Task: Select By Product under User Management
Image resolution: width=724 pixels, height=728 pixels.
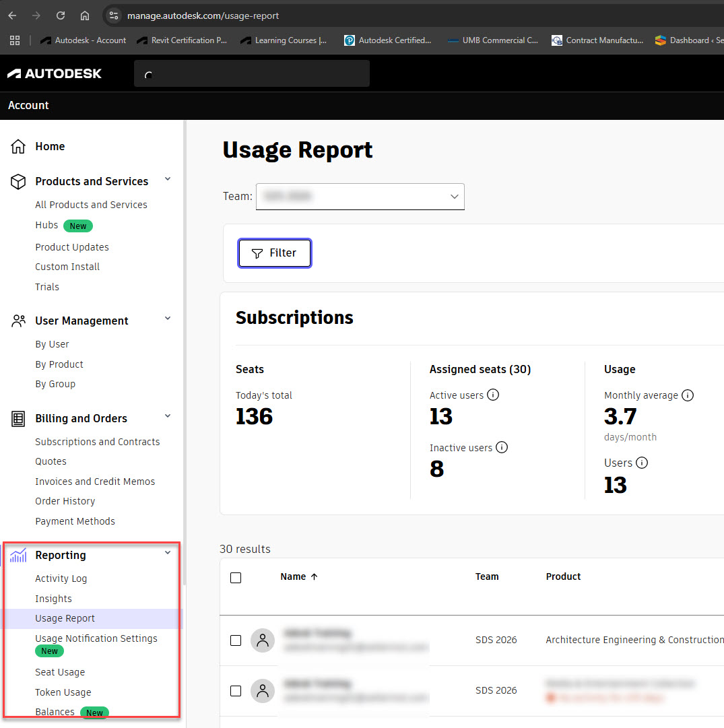Action: coord(59,364)
